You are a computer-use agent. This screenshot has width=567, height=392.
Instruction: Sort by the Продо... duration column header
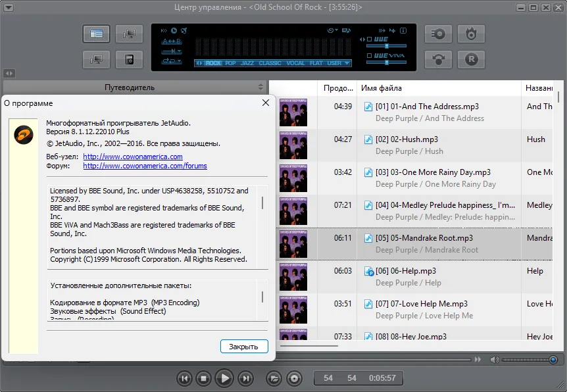(337, 88)
